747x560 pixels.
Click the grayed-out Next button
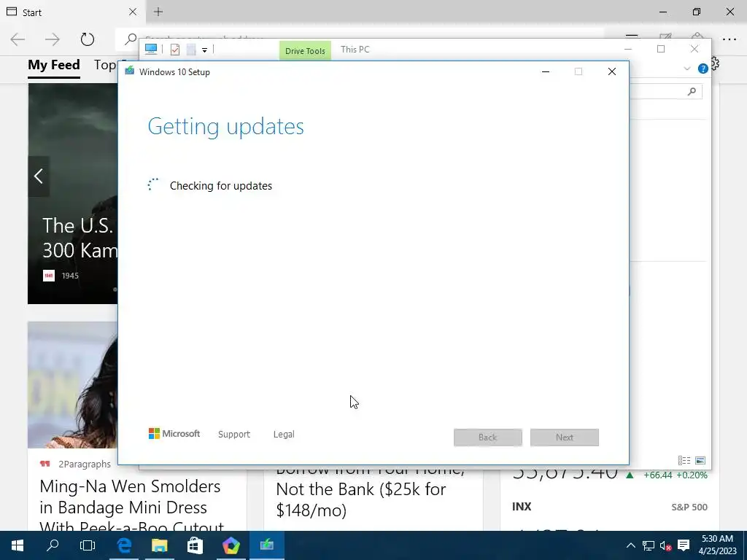click(565, 437)
